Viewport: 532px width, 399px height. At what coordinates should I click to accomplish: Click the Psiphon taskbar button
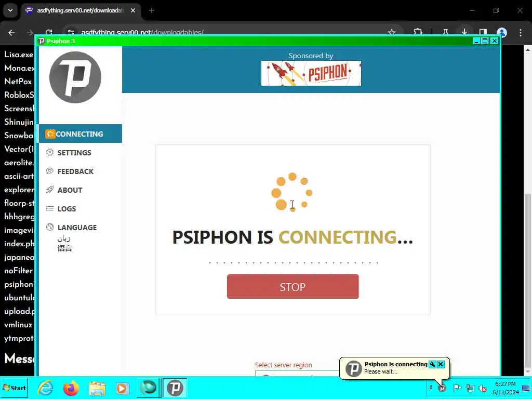point(175,388)
